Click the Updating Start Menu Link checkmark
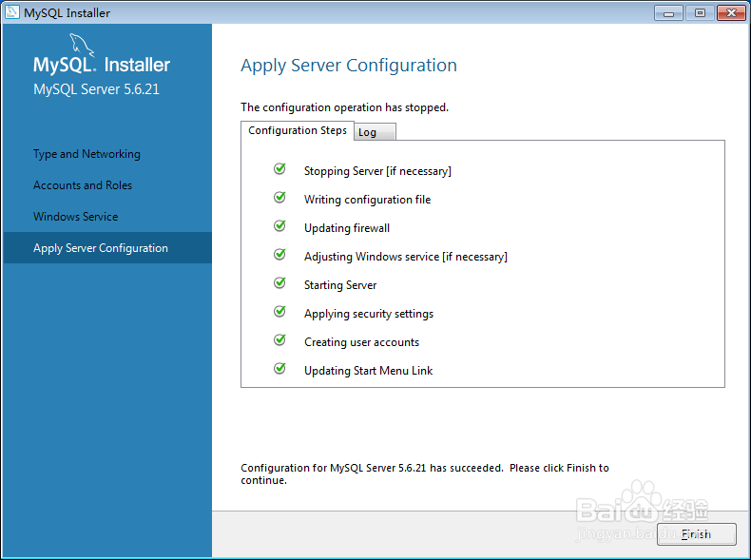751x560 pixels. [279, 368]
